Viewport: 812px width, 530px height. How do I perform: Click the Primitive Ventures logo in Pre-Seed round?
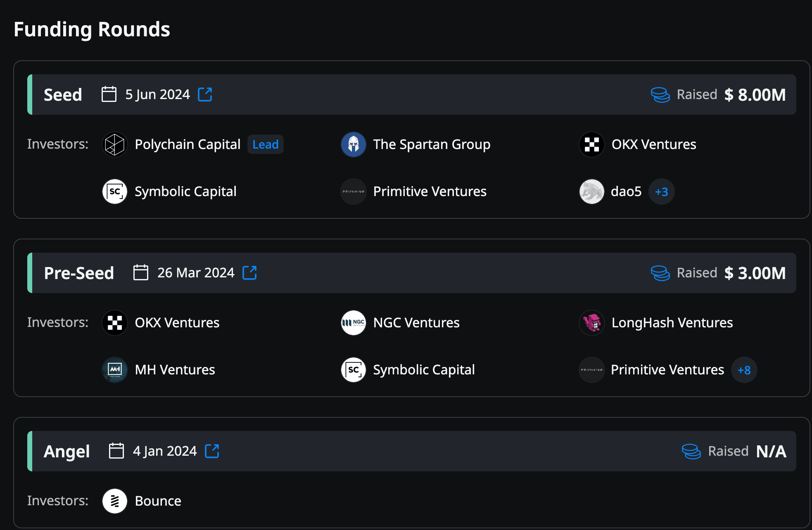(592, 370)
